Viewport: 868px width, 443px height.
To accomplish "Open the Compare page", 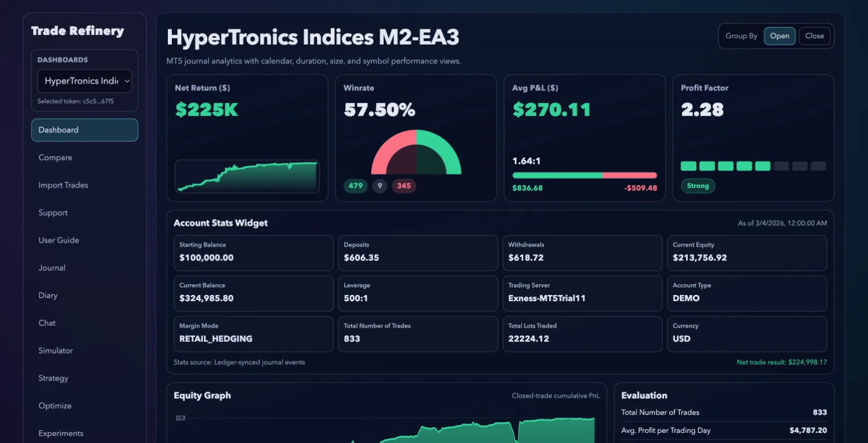I will click(x=55, y=157).
